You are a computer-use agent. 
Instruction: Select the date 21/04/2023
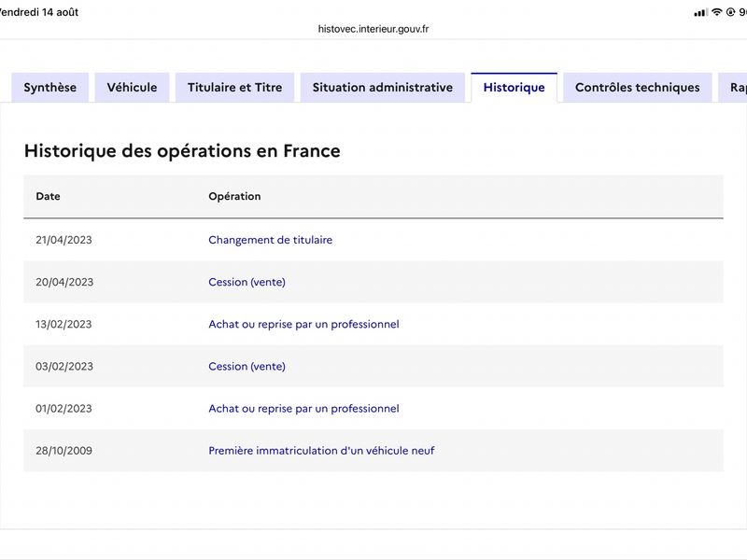pyautogui.click(x=63, y=240)
